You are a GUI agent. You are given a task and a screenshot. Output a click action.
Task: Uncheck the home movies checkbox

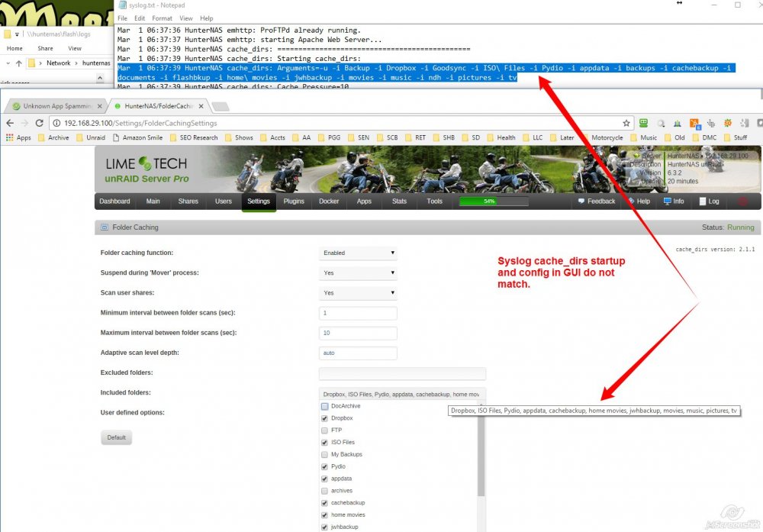pos(324,515)
